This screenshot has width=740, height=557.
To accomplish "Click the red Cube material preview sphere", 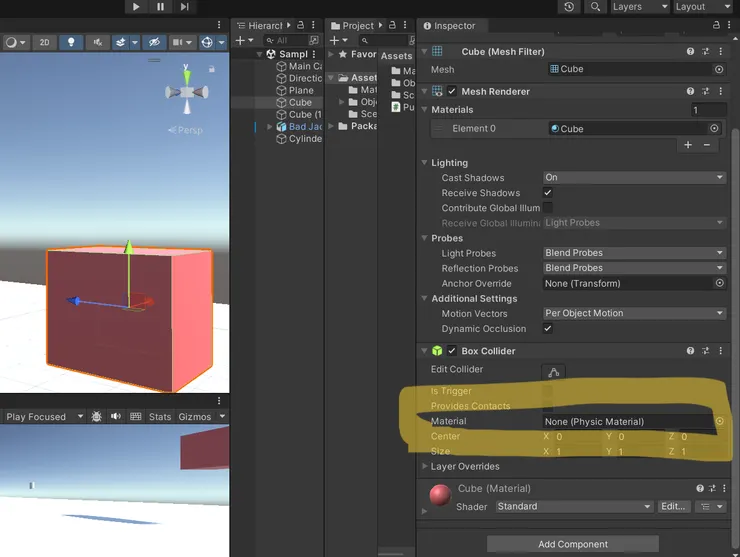I will tap(440, 495).
